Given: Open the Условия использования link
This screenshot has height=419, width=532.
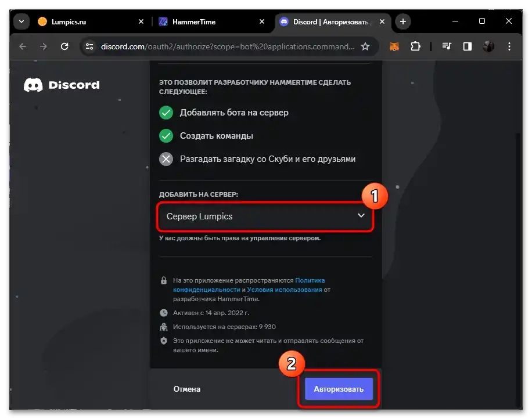Looking at the screenshot, I should (x=285, y=290).
